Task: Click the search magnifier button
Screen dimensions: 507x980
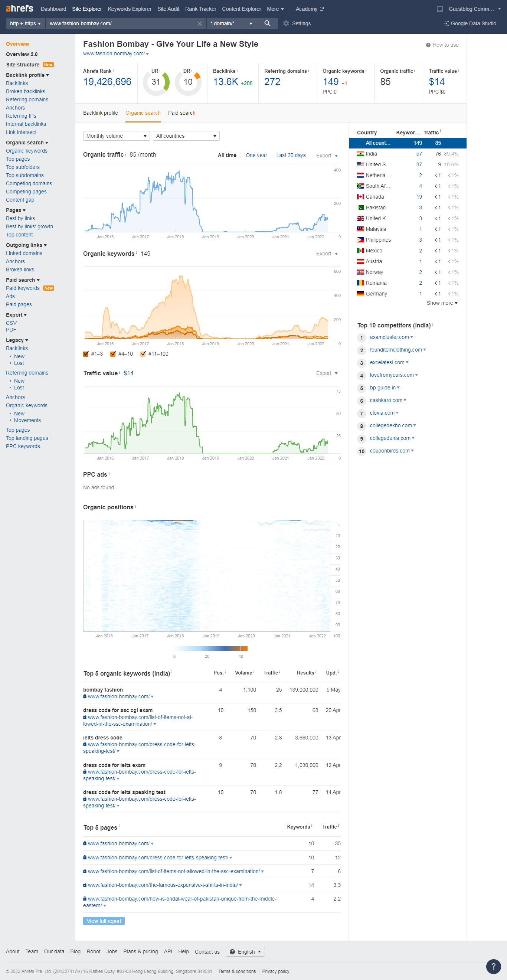Action: [x=267, y=24]
